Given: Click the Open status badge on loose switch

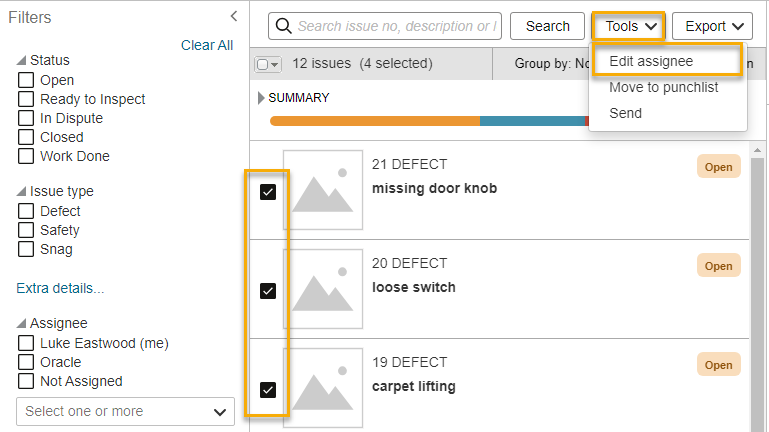Looking at the screenshot, I should pos(718,266).
